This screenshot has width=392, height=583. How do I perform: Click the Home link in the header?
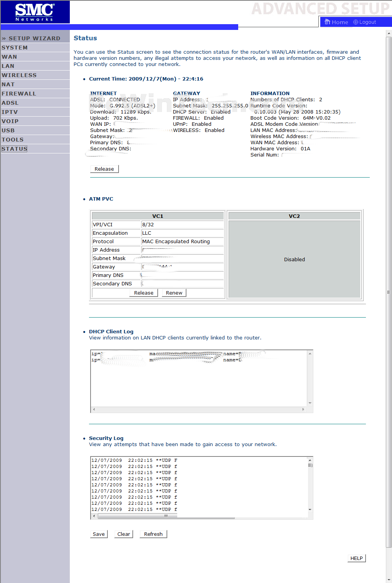(336, 22)
